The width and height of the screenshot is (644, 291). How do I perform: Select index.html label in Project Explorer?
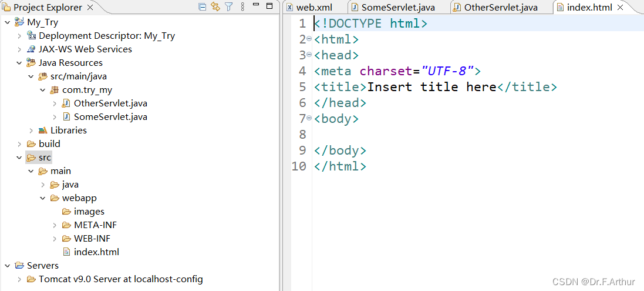[96, 252]
